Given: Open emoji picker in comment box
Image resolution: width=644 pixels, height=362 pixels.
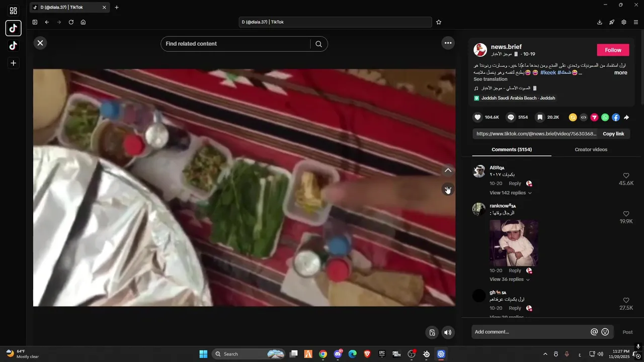Looking at the screenshot, I should [x=605, y=332].
